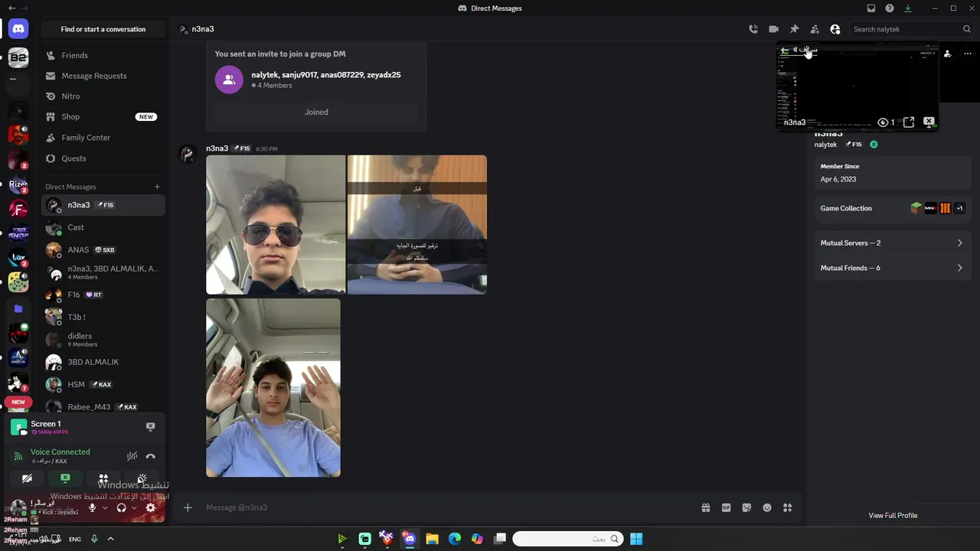Open Discord help icon
This screenshot has height=551, width=980.
click(890, 8)
